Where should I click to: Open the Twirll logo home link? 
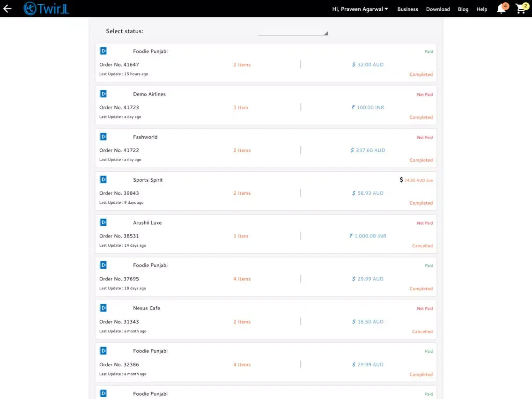[x=46, y=8]
